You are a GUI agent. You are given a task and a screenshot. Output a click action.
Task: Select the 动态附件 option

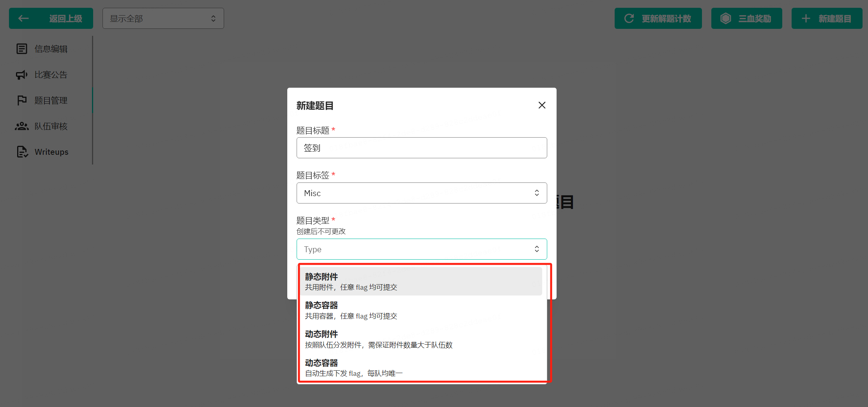pos(421,339)
